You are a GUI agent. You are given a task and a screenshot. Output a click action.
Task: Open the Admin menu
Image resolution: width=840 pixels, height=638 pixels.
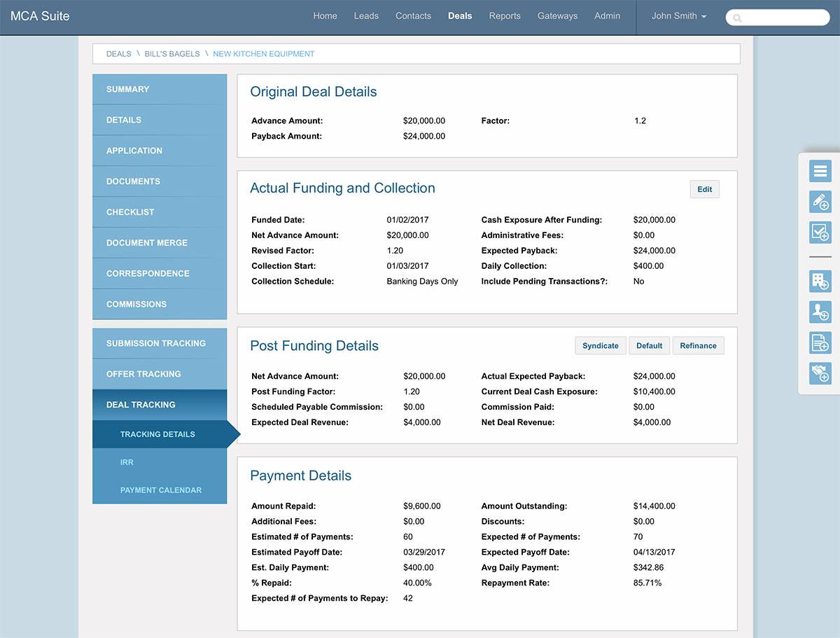607,16
